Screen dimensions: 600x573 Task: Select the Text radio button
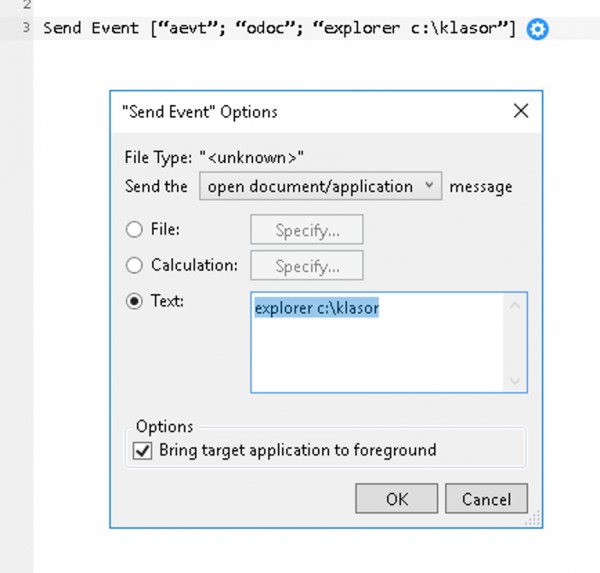point(134,301)
